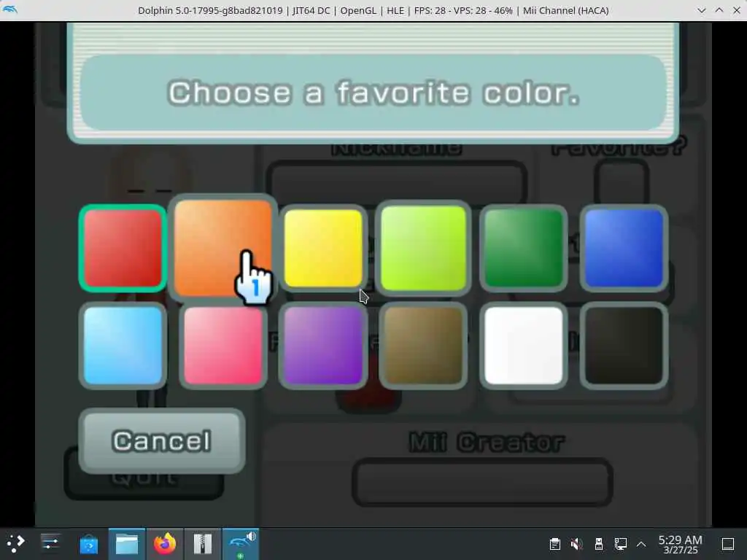This screenshot has height=560, width=747.
Task: Open System Settings from the taskbar
Action: click(x=50, y=543)
